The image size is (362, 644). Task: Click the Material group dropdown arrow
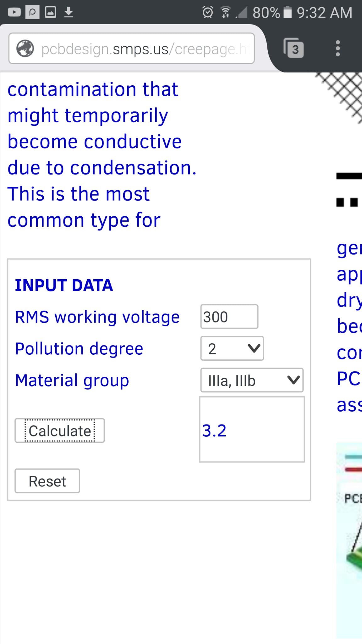pos(293,380)
